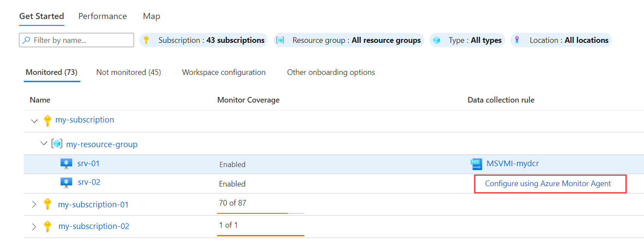Click the my-resource-group cube icon

(57, 144)
